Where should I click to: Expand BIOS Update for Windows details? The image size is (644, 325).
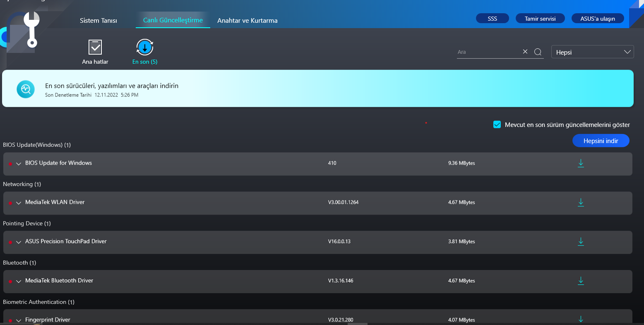click(19, 164)
